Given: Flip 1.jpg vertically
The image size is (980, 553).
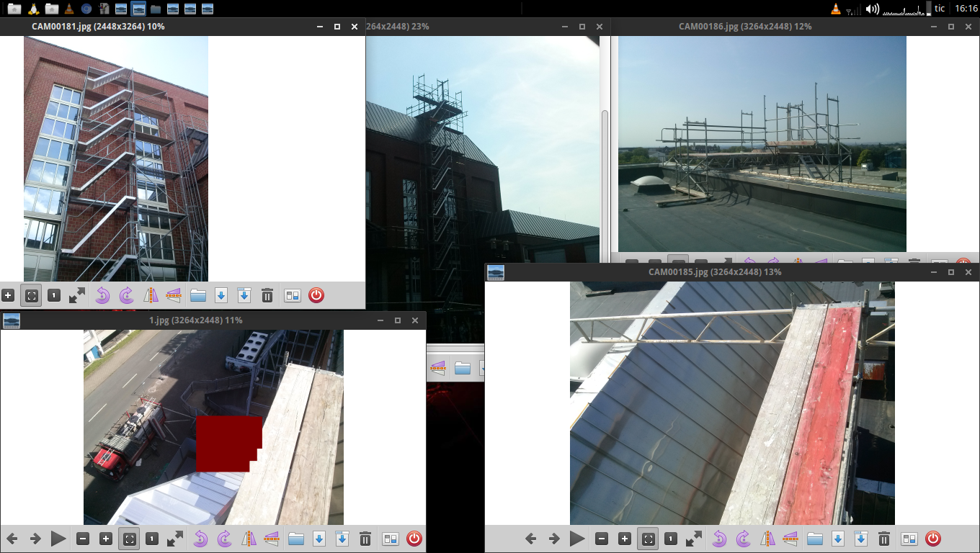Looking at the screenshot, I should pyautogui.click(x=272, y=539).
